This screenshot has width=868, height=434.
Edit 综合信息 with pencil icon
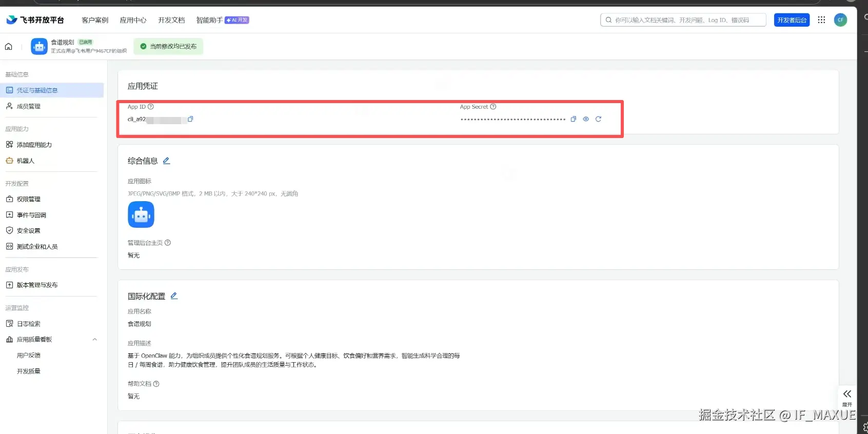pyautogui.click(x=166, y=161)
